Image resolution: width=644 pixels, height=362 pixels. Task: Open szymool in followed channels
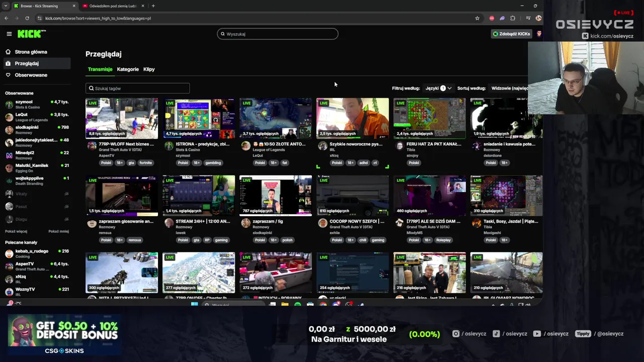point(36,104)
